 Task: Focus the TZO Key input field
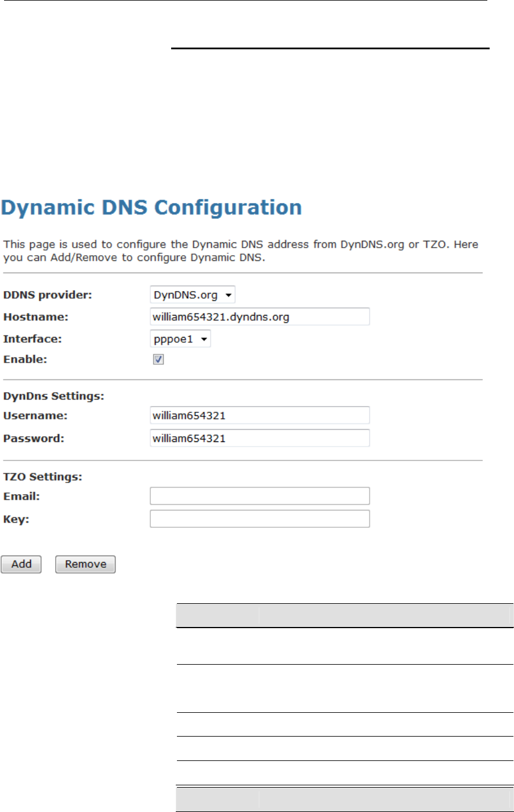click(259, 519)
